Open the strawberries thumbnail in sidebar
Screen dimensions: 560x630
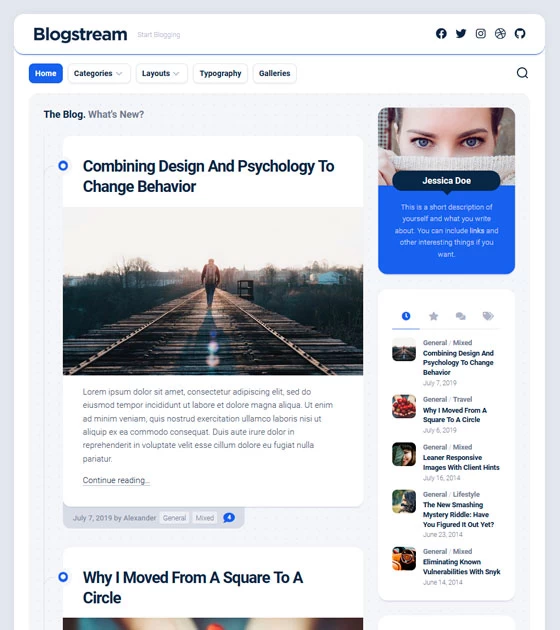(x=404, y=406)
